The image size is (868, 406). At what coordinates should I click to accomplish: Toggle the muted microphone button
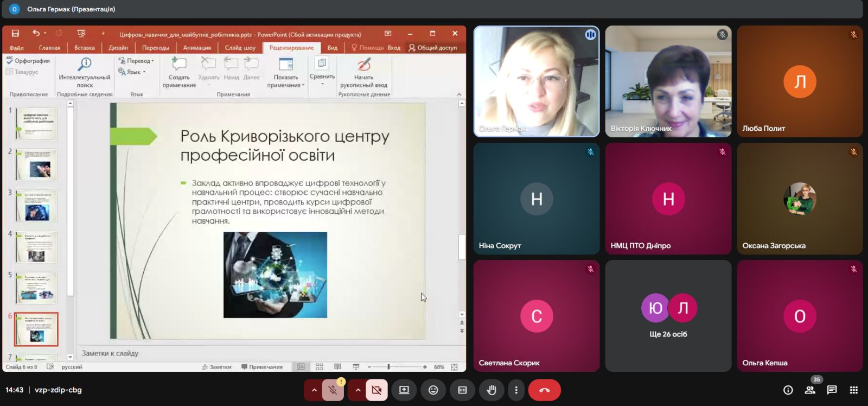coord(333,390)
